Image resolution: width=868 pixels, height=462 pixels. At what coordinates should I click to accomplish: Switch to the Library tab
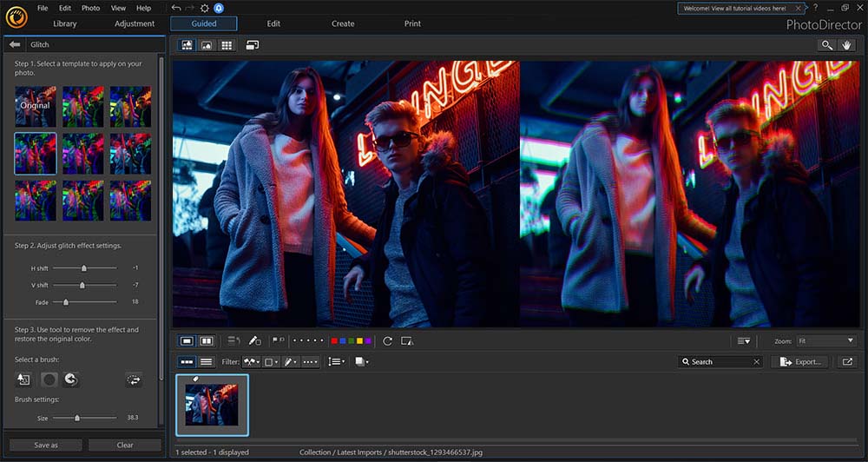[65, 23]
